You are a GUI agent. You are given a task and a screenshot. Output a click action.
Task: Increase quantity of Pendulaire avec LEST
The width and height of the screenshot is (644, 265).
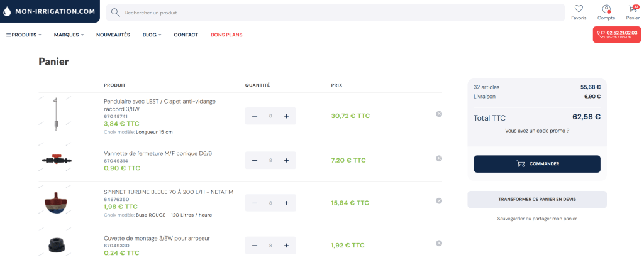pos(286,116)
